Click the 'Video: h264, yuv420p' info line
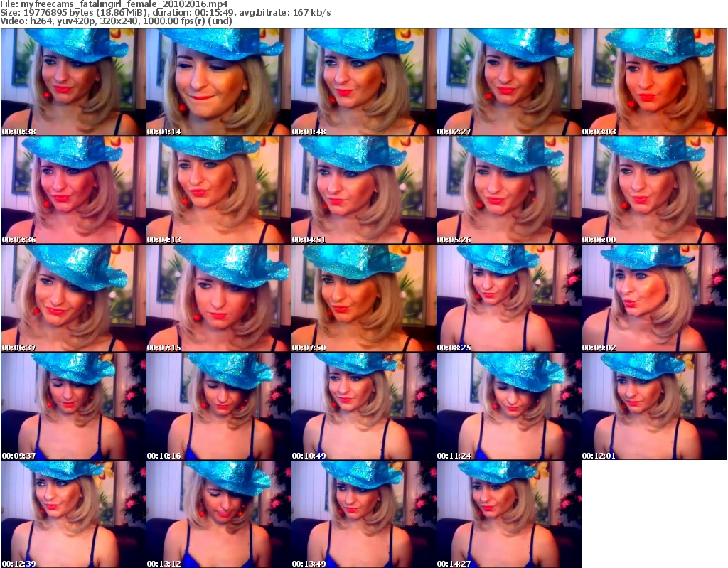Image resolution: width=728 pixels, height=568 pixels. tap(116, 21)
